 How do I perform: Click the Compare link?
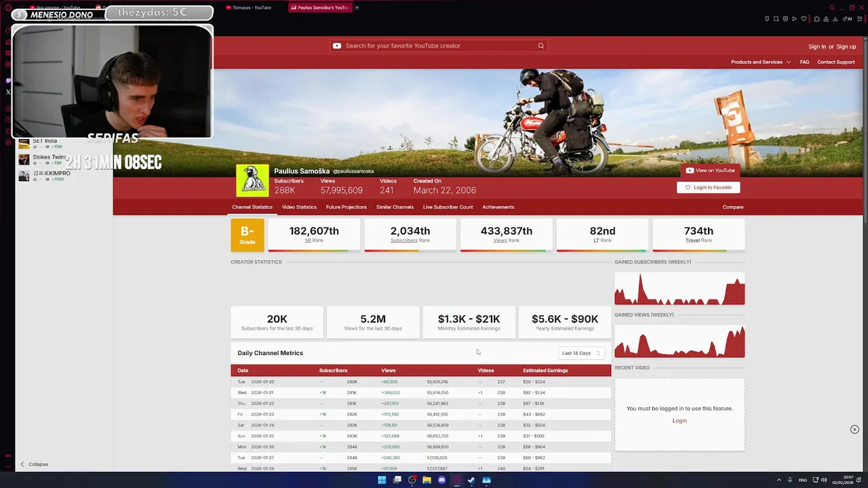pos(733,207)
